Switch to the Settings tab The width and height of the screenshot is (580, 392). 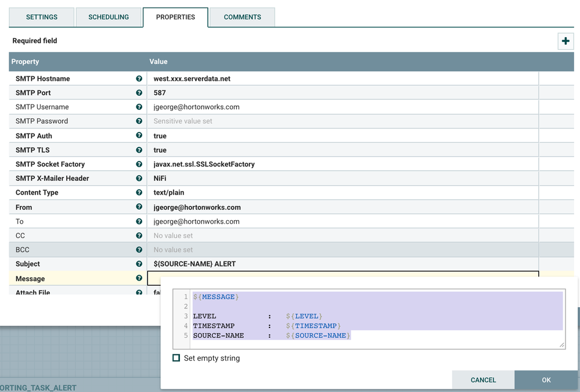[42, 17]
